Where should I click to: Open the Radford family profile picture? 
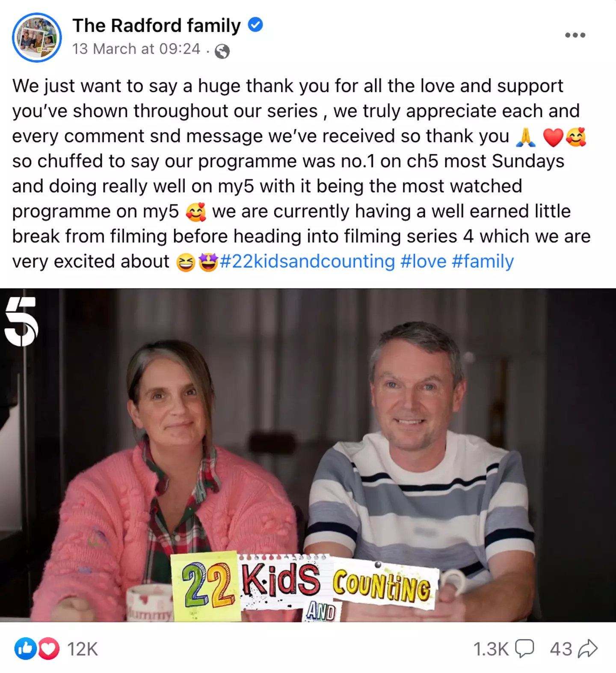click(37, 37)
